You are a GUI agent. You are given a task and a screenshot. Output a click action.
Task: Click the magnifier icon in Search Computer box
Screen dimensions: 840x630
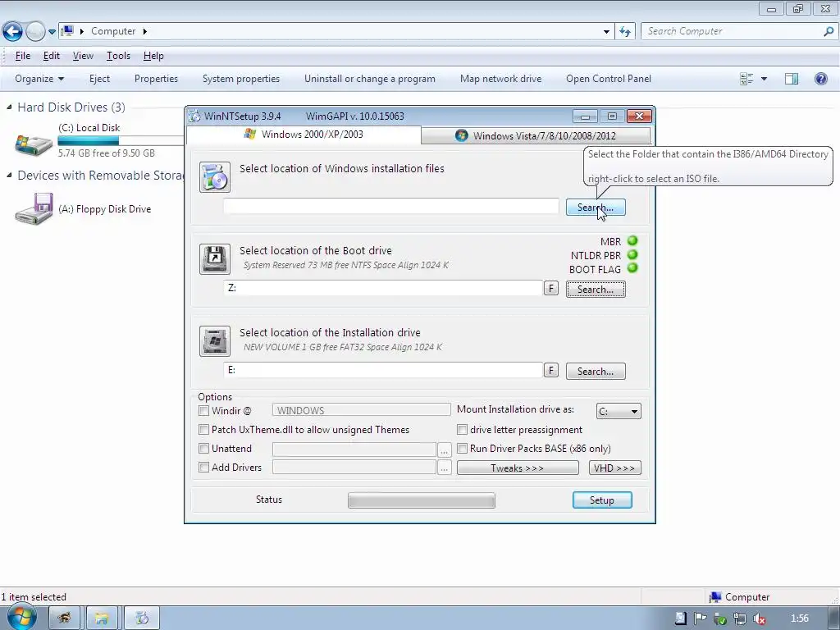click(829, 31)
